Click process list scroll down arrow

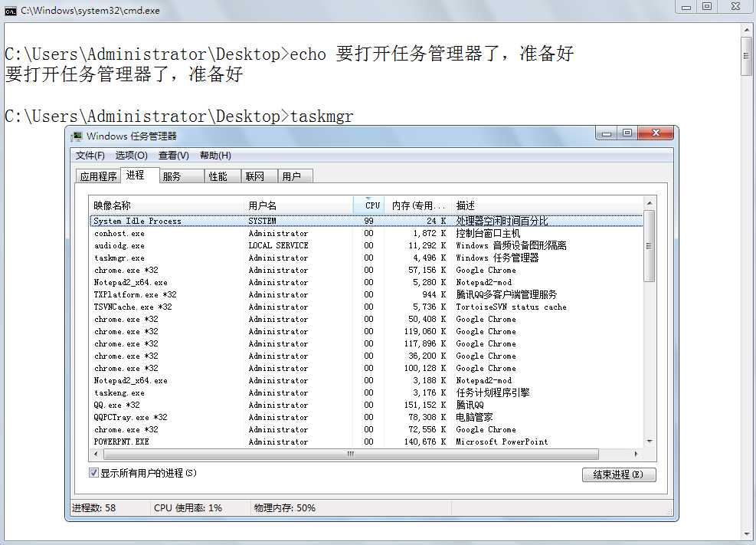[650, 442]
